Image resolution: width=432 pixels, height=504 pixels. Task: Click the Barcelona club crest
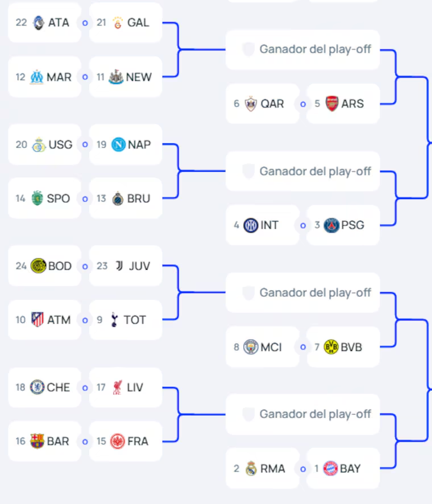click(38, 441)
